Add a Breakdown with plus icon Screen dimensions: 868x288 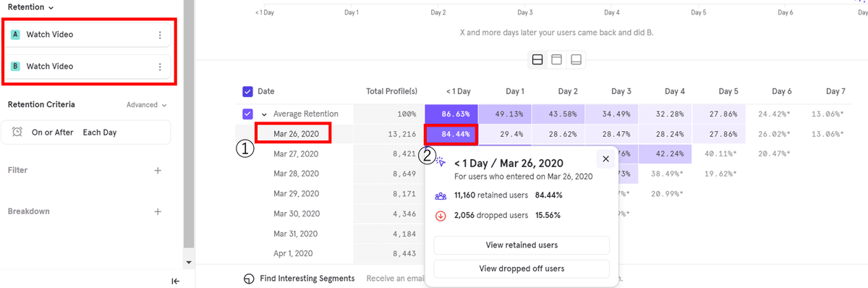[x=158, y=212]
